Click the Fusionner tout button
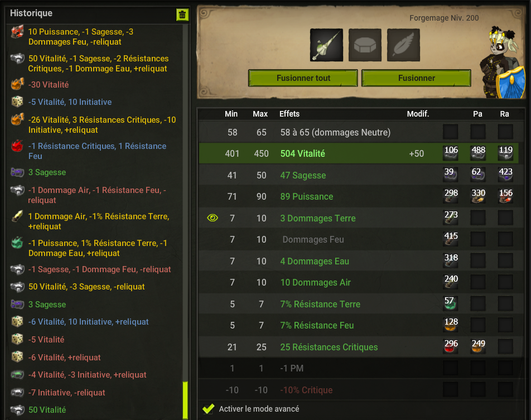Screen dimensions: 531x420 (303, 78)
